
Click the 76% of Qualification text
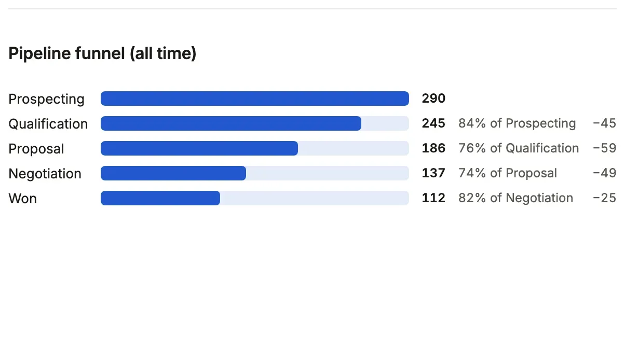pyautogui.click(x=519, y=148)
